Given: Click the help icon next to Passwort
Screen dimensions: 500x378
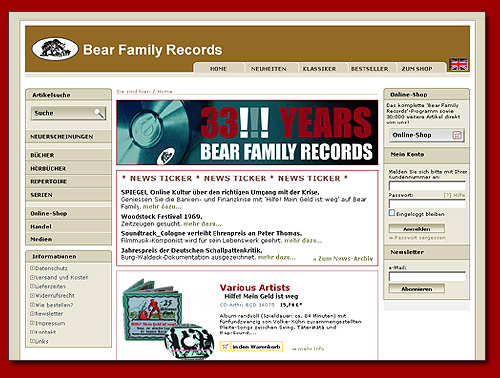Looking at the screenshot, I should (x=454, y=195).
